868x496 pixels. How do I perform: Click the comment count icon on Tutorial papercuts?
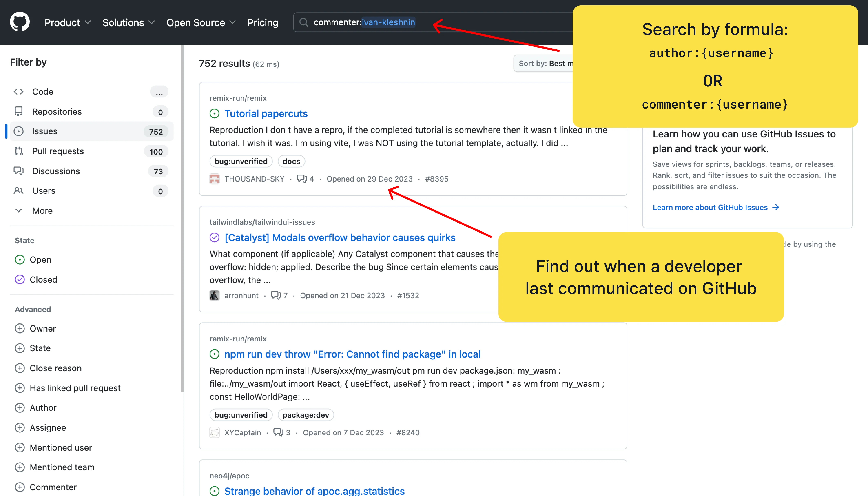point(302,179)
